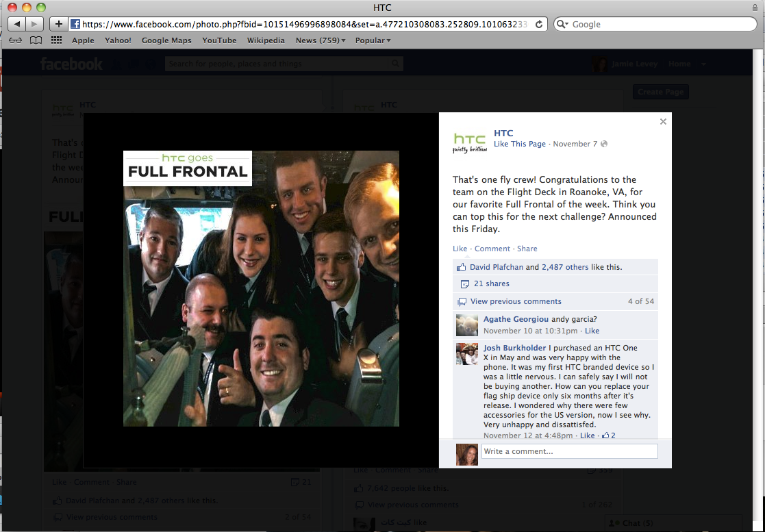Click Like This Page link
The image size is (765, 532).
pyautogui.click(x=520, y=144)
